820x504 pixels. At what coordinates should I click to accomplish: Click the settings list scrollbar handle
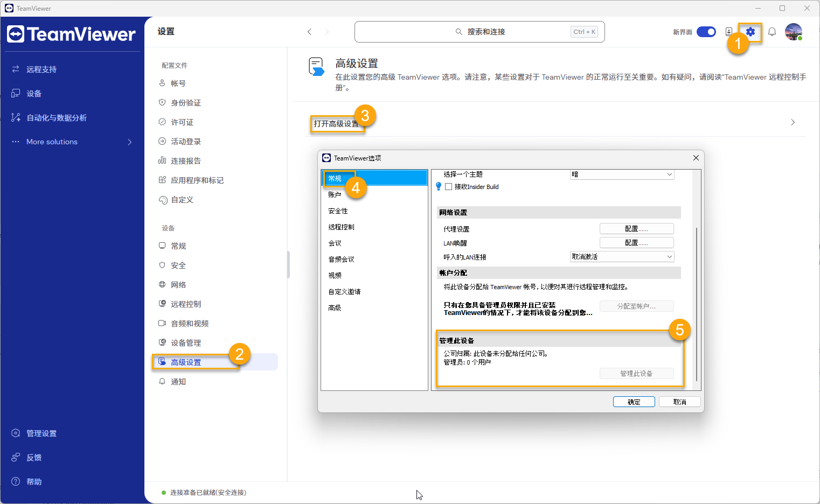(x=288, y=264)
